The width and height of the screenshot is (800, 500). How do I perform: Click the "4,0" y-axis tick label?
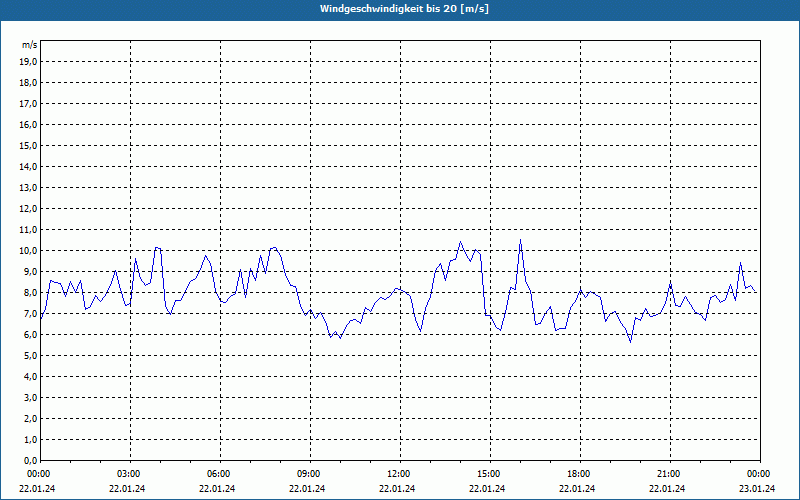31,377
